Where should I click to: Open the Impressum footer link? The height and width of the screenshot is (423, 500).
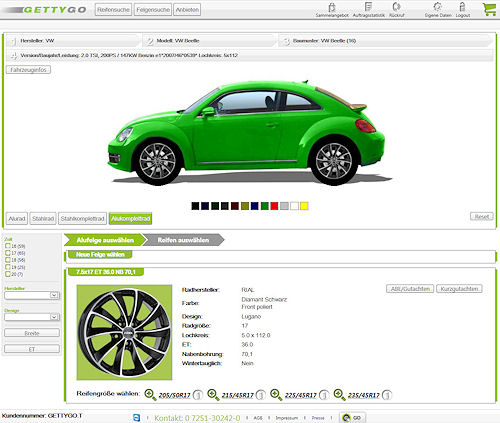click(287, 418)
